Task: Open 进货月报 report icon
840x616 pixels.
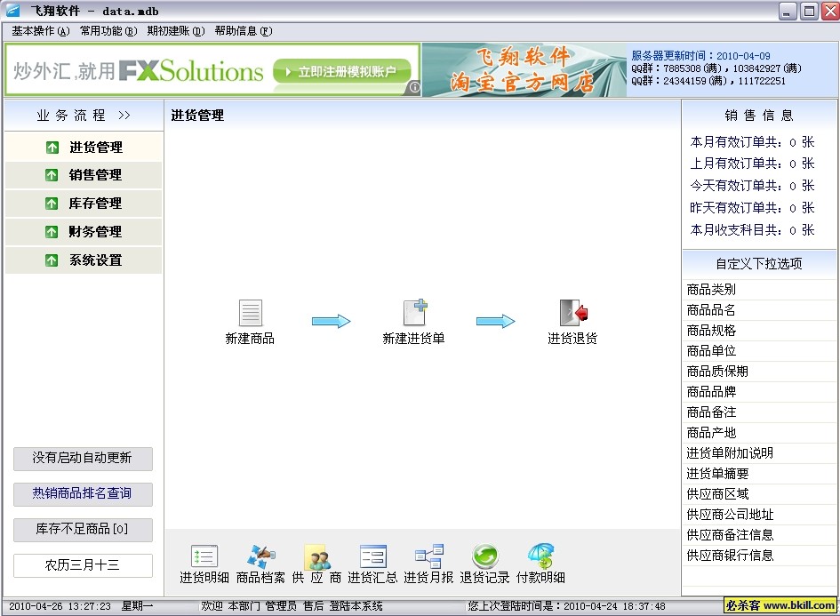Action: point(429,556)
